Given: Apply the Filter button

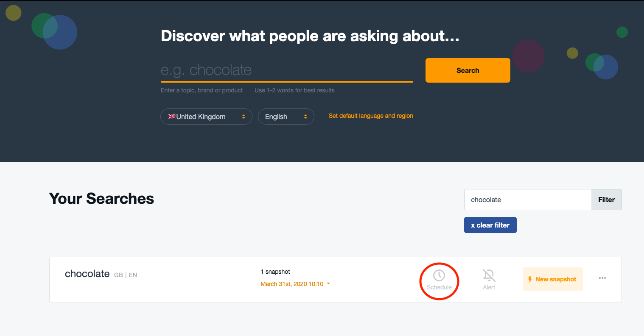Looking at the screenshot, I should [x=606, y=200].
